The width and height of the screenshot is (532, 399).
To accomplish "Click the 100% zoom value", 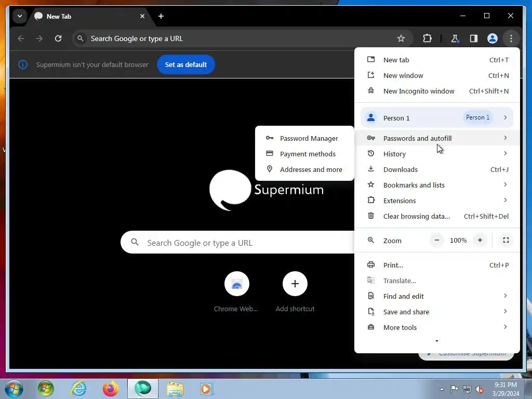I will click(458, 241).
